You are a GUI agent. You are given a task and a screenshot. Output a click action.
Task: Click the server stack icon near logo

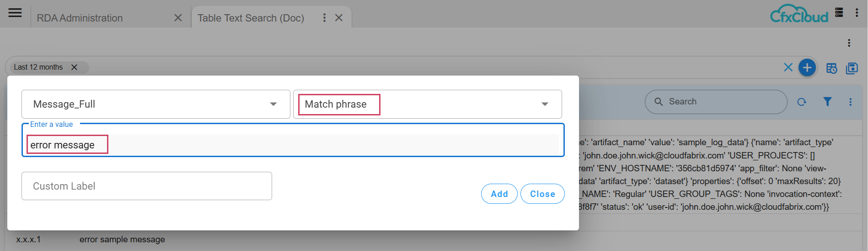(839, 12)
